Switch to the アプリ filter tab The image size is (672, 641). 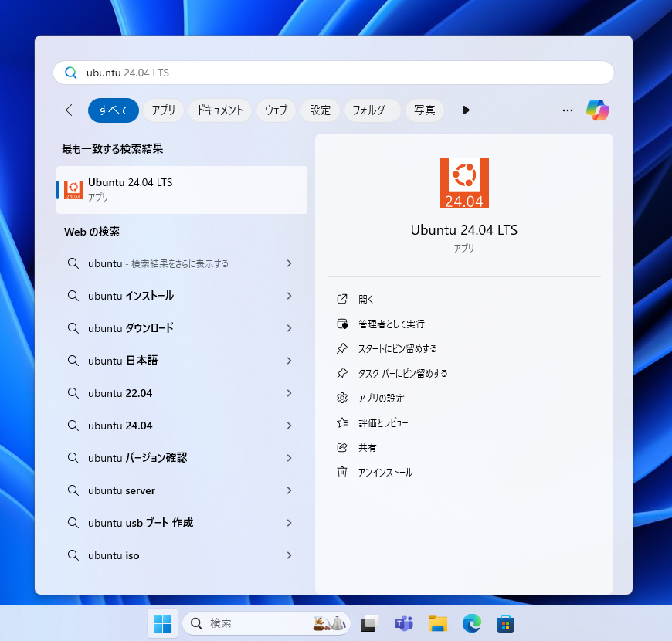[163, 110]
